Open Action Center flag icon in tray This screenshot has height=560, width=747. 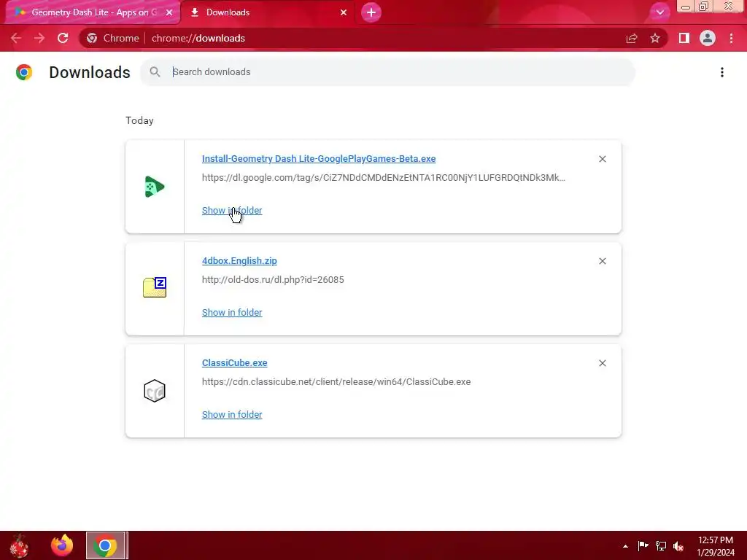click(x=643, y=545)
